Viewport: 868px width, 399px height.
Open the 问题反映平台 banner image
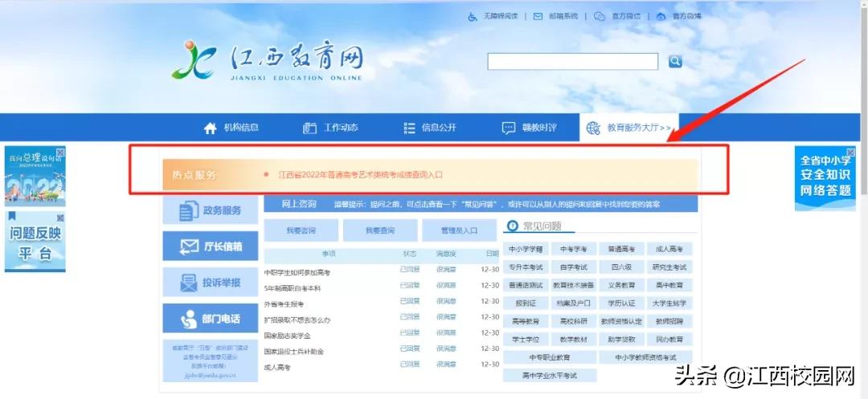[x=35, y=242]
